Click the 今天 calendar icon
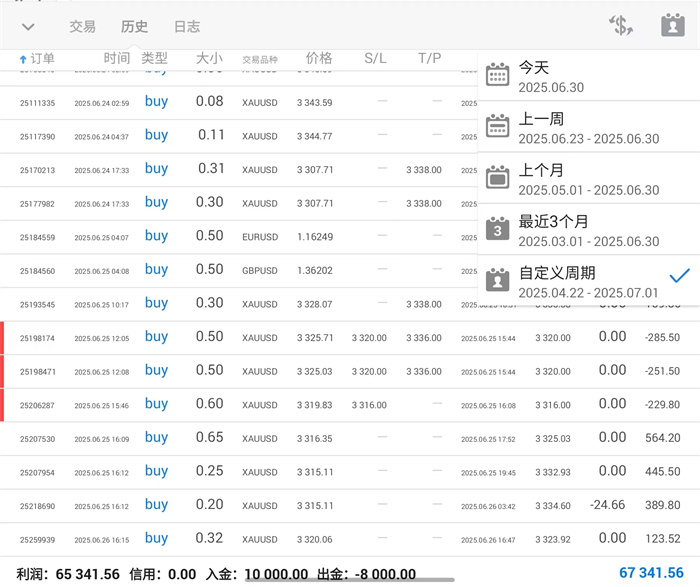Screen dimensions: 700x587 point(497,75)
